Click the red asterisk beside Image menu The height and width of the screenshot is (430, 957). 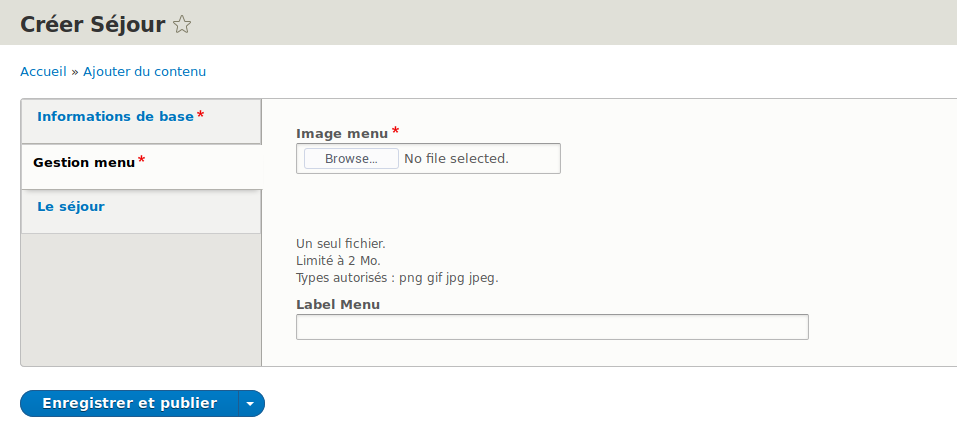395,131
